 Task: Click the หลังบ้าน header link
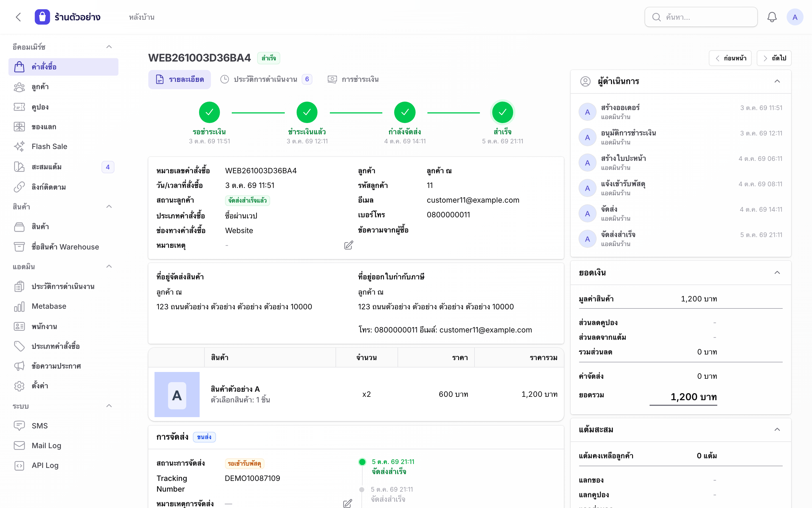coord(142,17)
